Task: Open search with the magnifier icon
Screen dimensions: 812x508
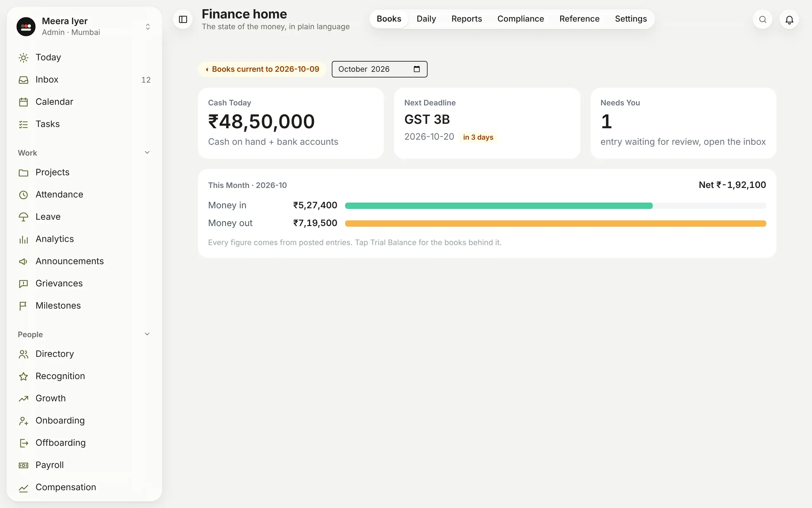Action: click(x=762, y=19)
